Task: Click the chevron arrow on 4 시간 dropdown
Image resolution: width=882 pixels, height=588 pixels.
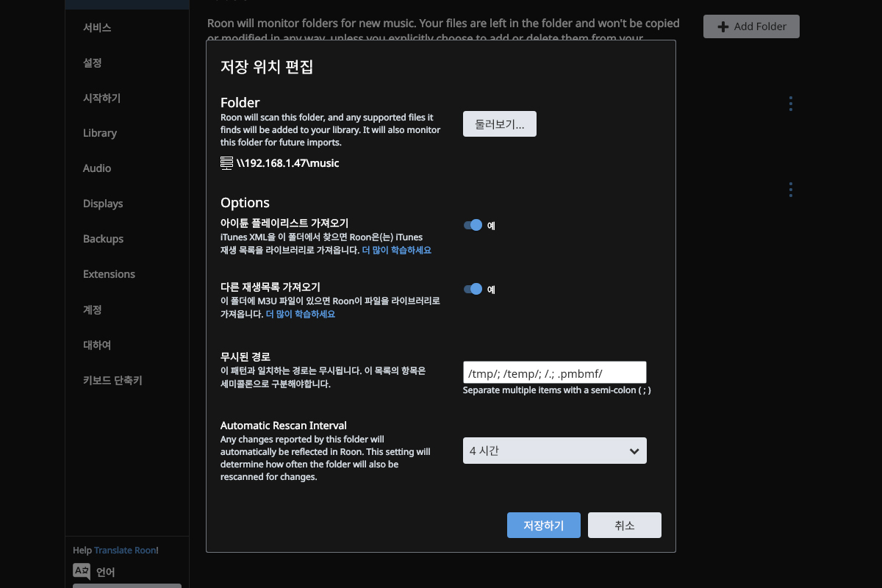Action: (x=634, y=451)
